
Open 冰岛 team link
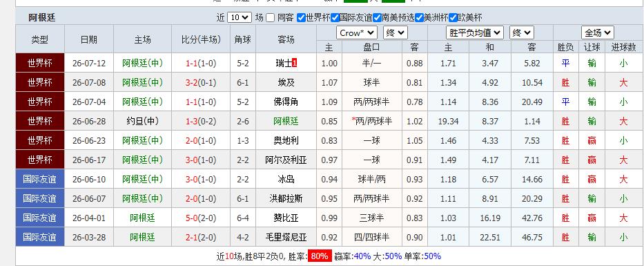click(x=286, y=179)
